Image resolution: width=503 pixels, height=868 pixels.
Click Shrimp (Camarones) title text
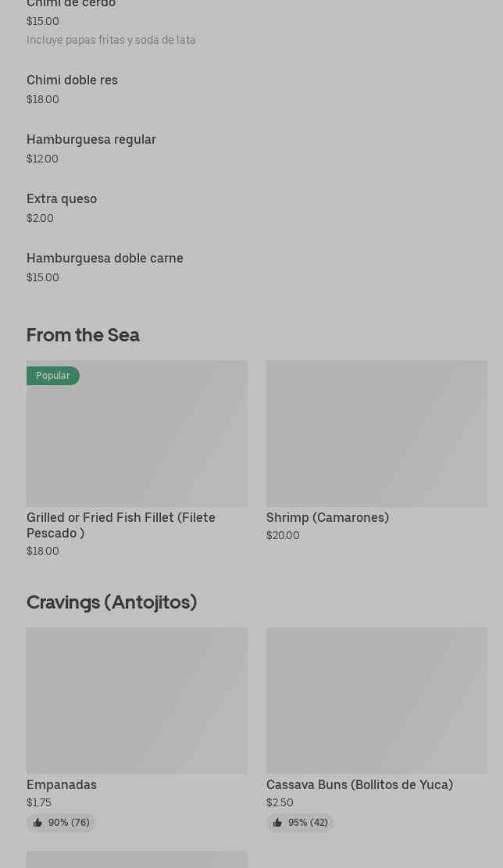tap(327, 517)
